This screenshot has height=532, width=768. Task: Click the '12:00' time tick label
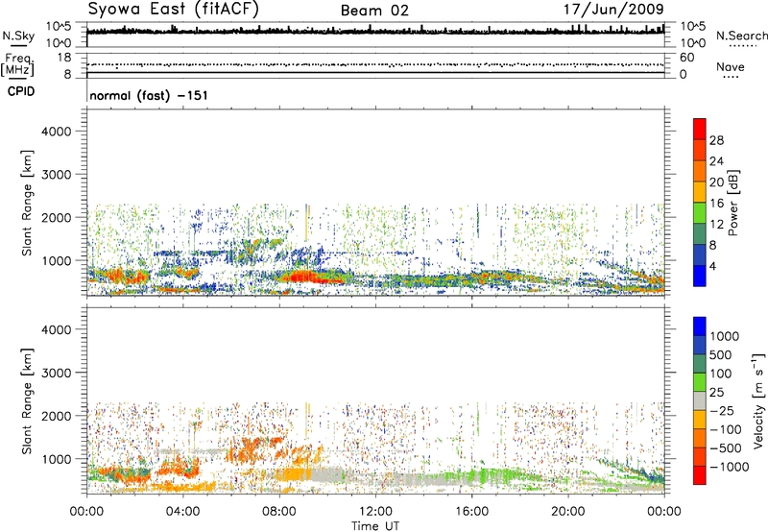point(375,512)
